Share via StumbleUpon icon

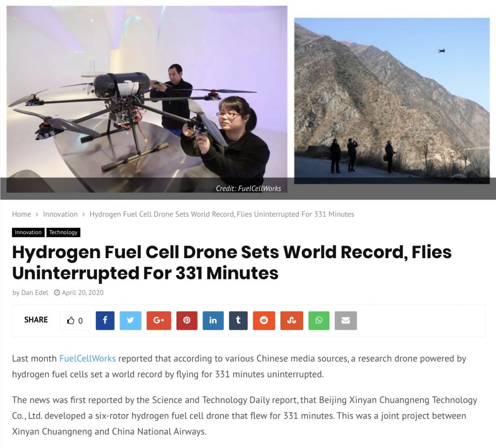tap(292, 321)
